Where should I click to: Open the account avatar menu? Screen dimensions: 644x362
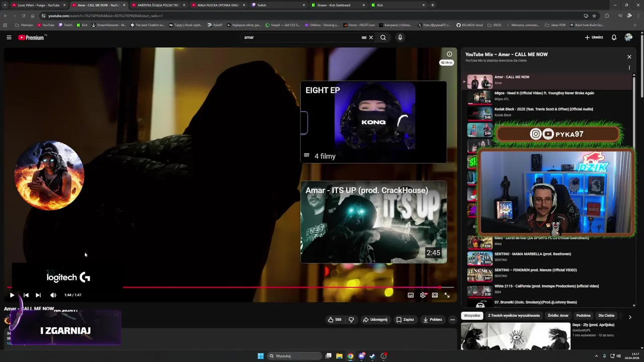[628, 37]
